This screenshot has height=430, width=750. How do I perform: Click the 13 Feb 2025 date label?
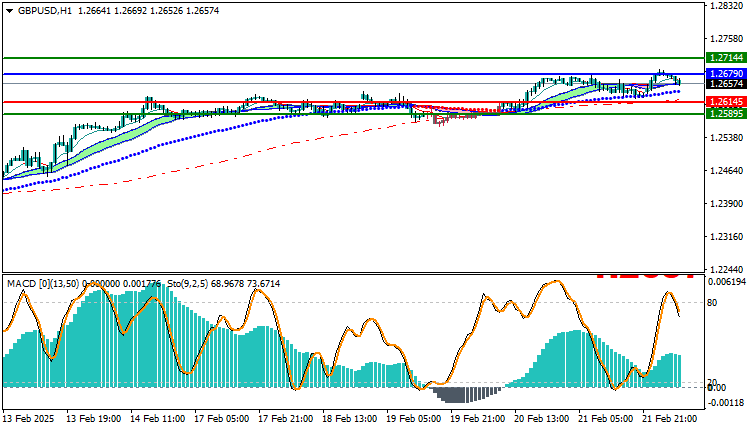pos(28,419)
